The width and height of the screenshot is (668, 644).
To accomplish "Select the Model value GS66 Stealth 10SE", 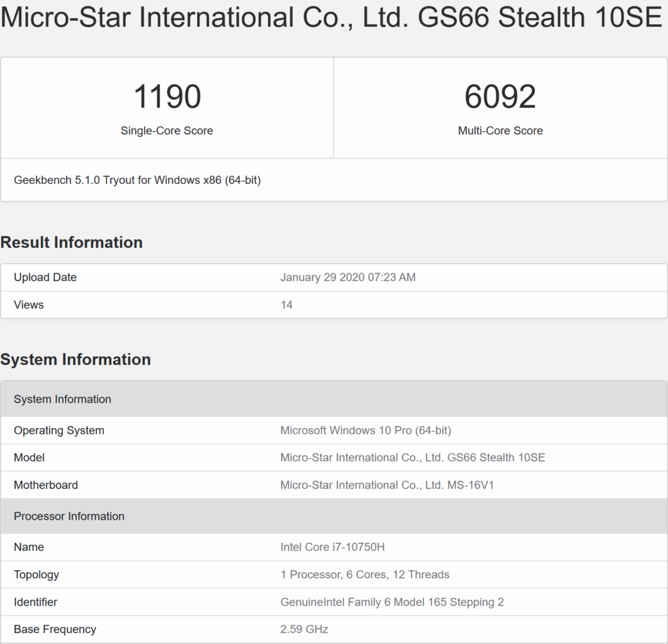I will coord(412,457).
